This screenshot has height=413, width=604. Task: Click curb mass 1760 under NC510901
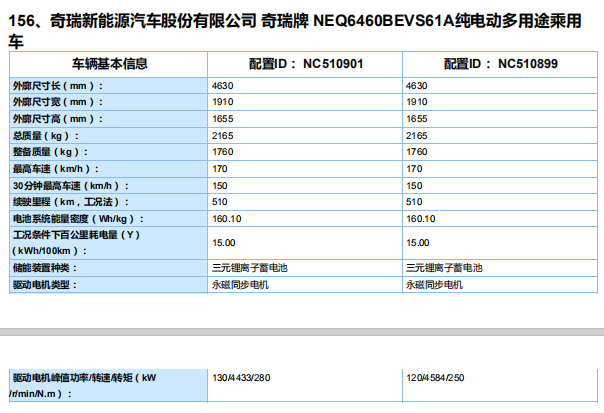point(223,152)
